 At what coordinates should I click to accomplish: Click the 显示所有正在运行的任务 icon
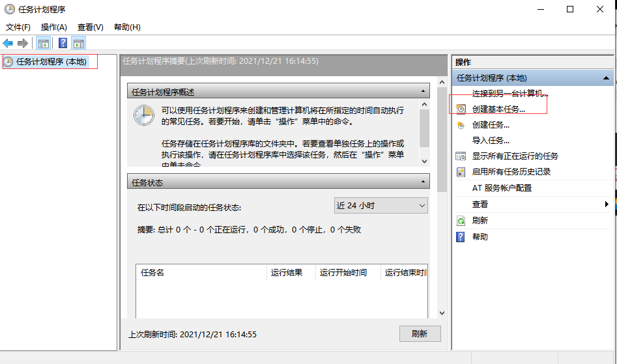pyautogui.click(x=461, y=156)
